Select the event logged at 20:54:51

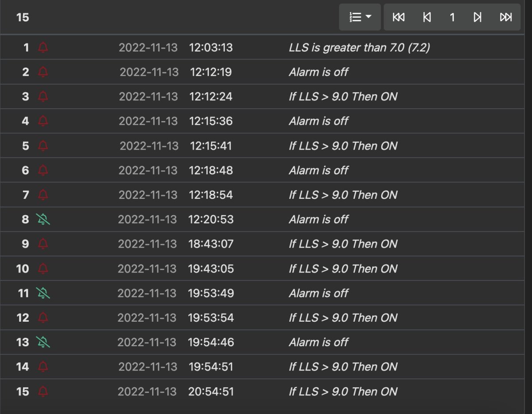pos(262,391)
